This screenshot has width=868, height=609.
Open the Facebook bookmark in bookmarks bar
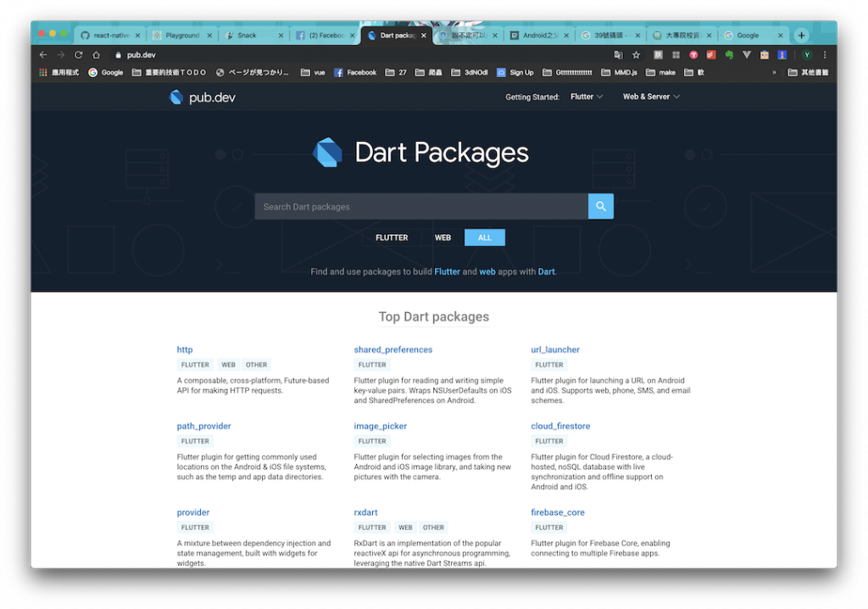point(355,73)
